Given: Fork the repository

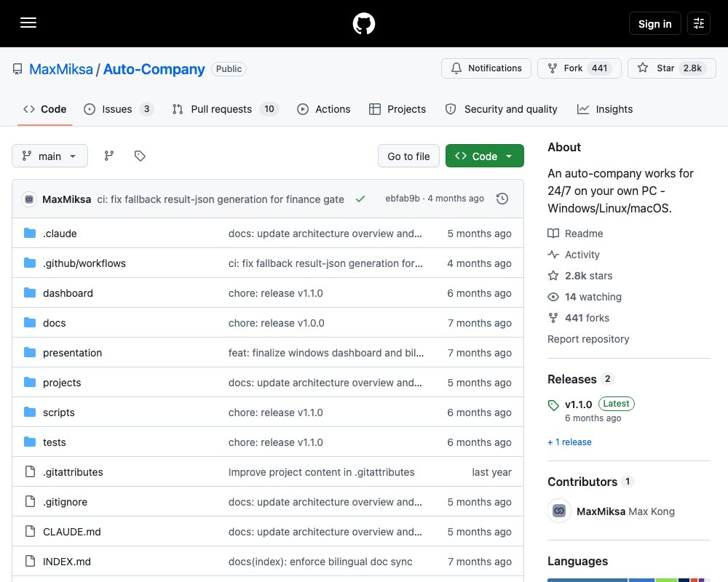Looking at the screenshot, I should (579, 68).
